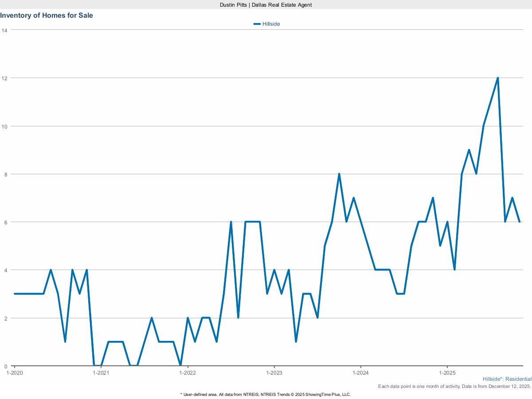Select the 1-2024 x-axis label
532x399 pixels.
(x=361, y=373)
